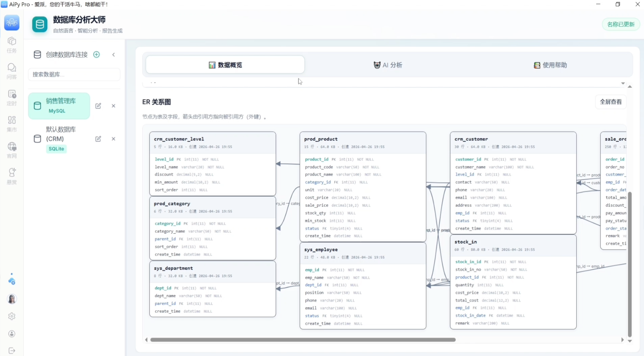The width and height of the screenshot is (644, 356).
Task: Click the plus icon to create database connection
Action: tap(96, 54)
